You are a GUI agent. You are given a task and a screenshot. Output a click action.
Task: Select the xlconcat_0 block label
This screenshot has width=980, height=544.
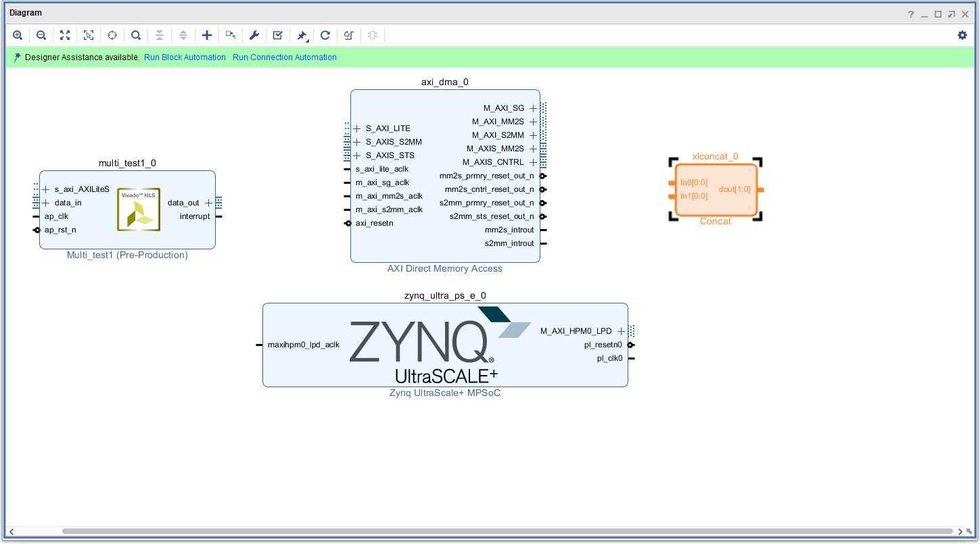pyautogui.click(x=716, y=156)
